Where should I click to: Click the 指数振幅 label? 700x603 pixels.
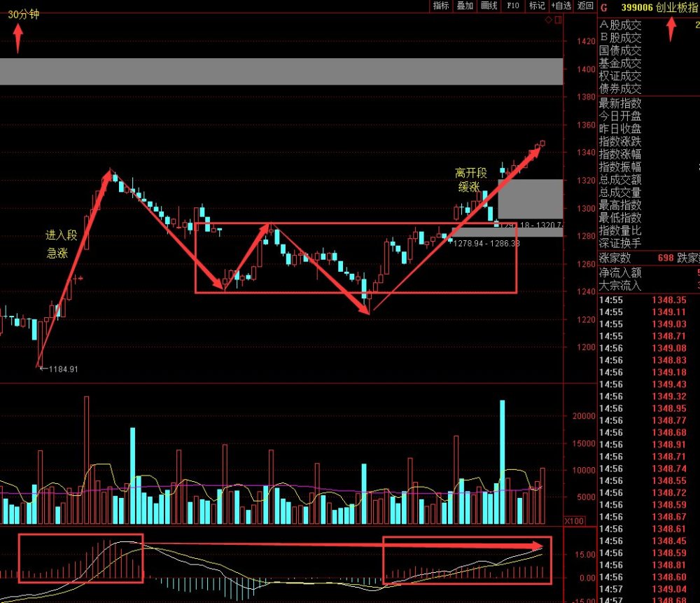click(620, 167)
